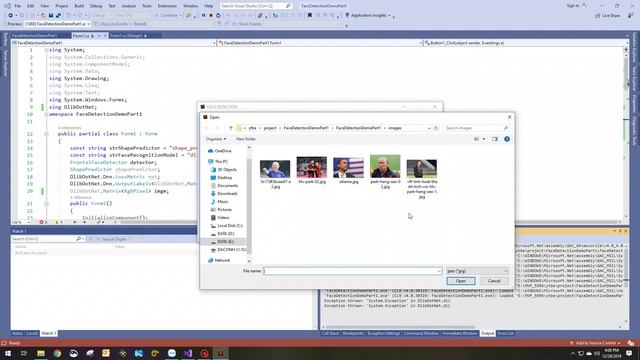The height and width of the screenshot is (360, 640).
Task: Select Desktop in the navigation pane
Action: (221, 178)
